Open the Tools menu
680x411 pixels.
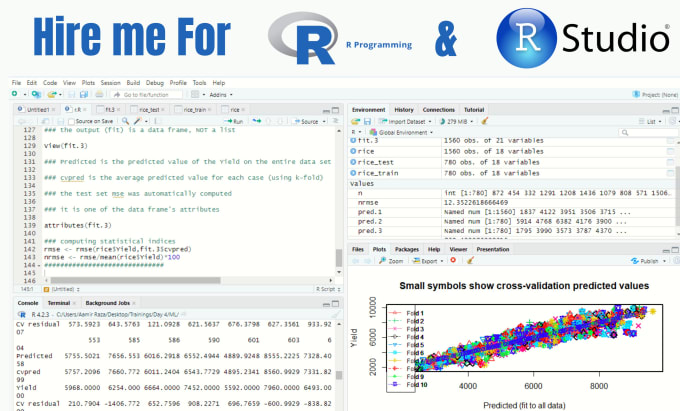(x=199, y=82)
